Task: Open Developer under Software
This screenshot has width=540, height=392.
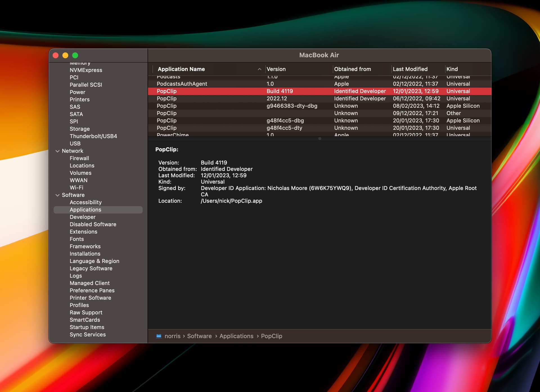Action: click(83, 217)
